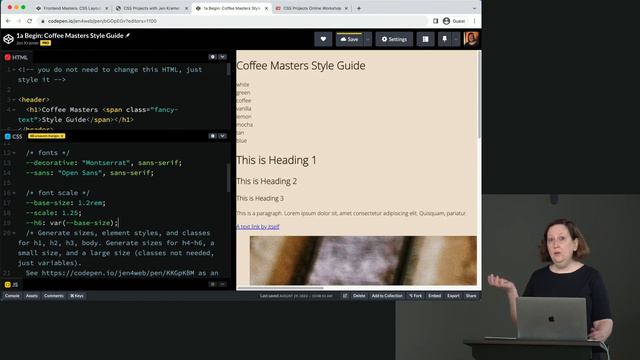Fold HTML line 4 h1 tag arrow
This screenshot has width=640, height=360.
(14, 110)
